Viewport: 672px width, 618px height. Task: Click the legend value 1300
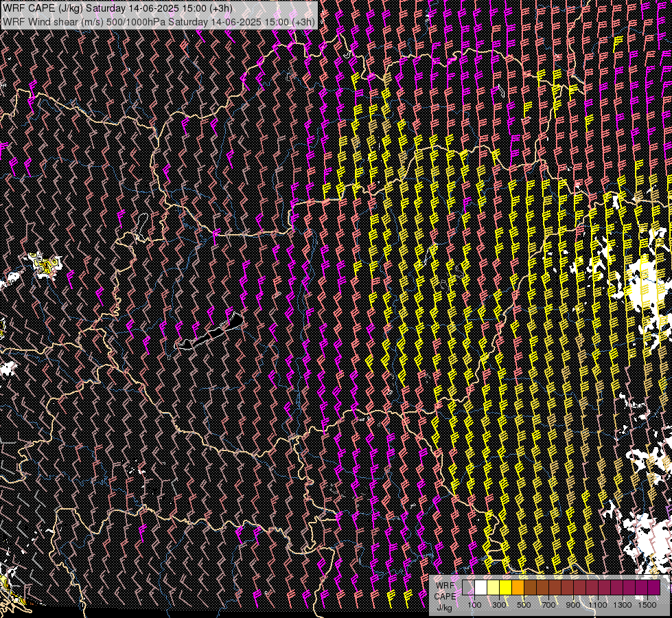(623, 605)
